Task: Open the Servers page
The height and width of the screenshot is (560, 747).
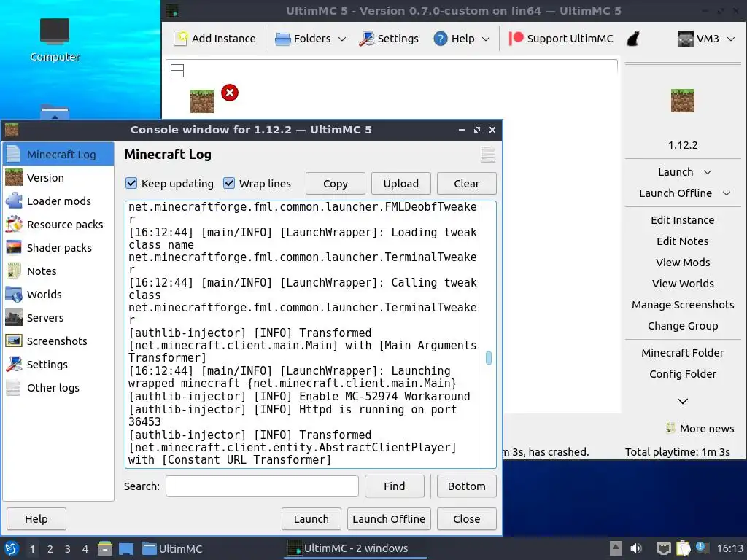Action: pos(58,318)
